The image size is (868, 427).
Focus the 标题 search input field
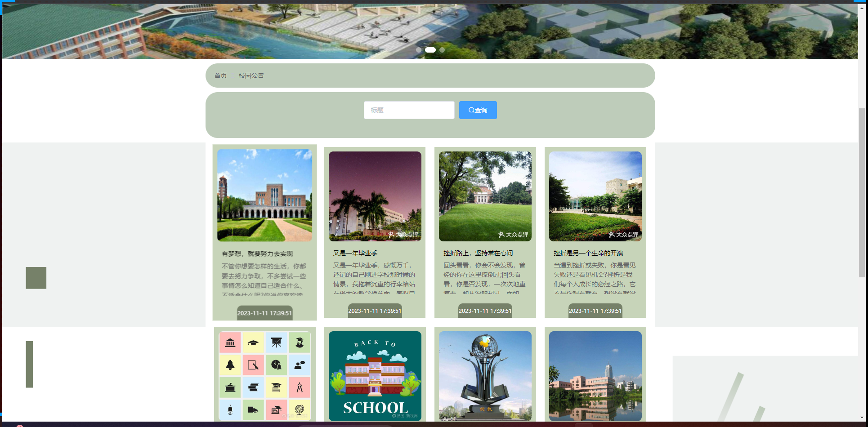click(x=409, y=110)
